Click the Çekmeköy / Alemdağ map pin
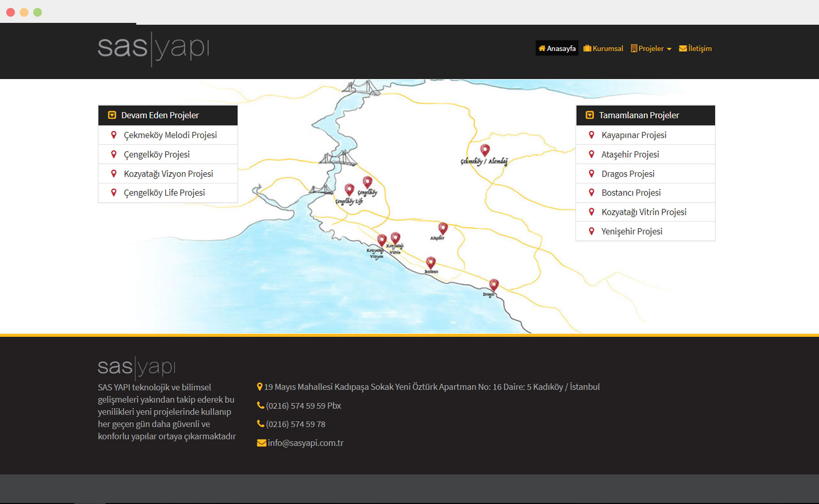819x504 pixels. 485,150
